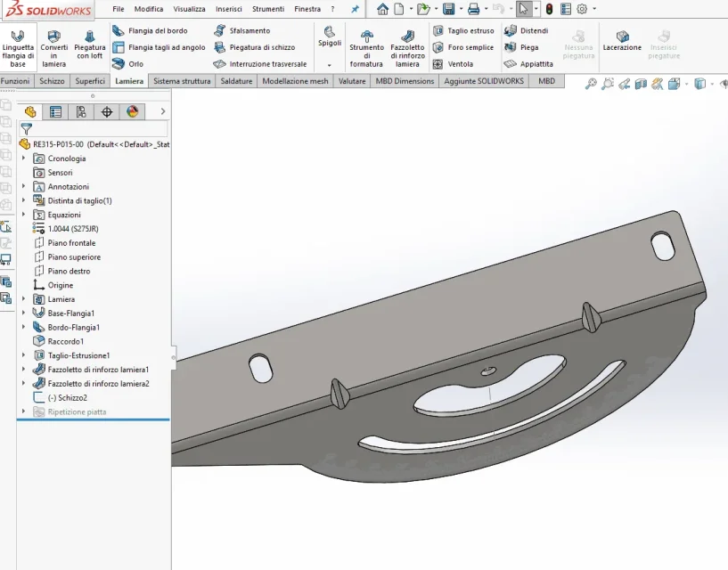Select the Taglio estruso command

pos(463,30)
